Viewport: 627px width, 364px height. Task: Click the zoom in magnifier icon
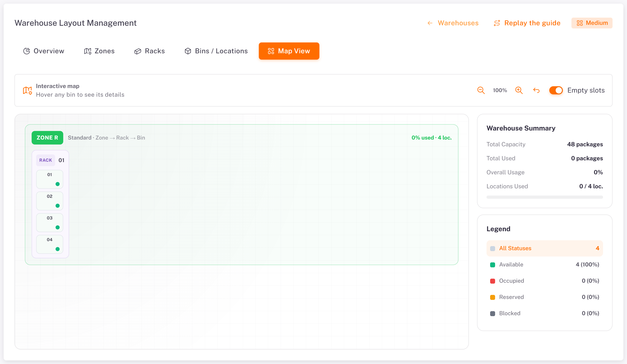click(519, 90)
